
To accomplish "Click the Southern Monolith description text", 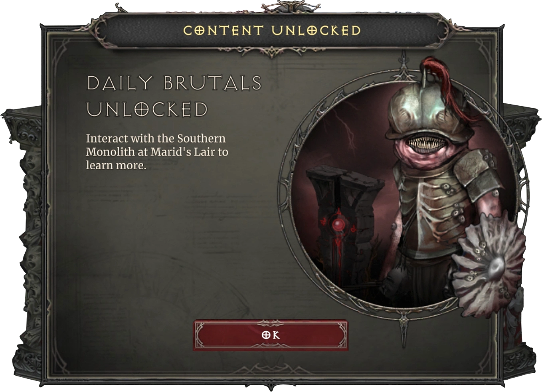I will click(x=157, y=152).
